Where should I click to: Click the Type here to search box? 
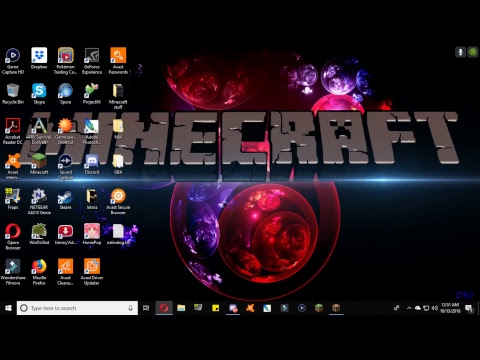click(x=77, y=308)
